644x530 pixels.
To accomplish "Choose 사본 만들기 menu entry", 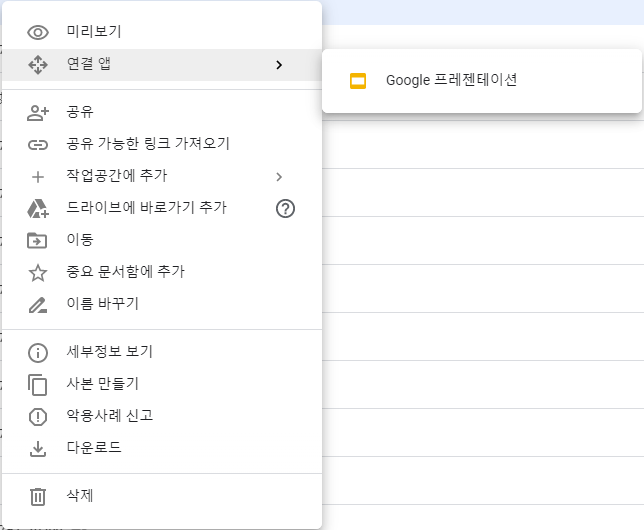I will tap(102, 384).
